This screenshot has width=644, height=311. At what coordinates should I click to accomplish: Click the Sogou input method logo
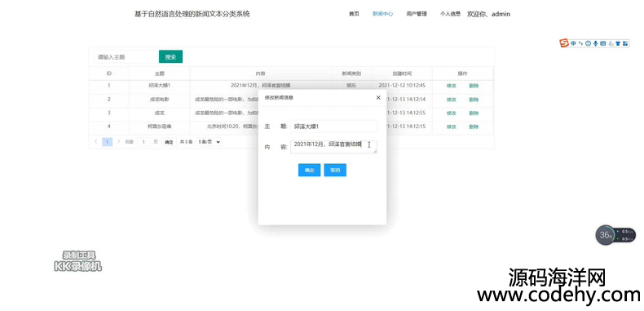pyautogui.click(x=564, y=42)
